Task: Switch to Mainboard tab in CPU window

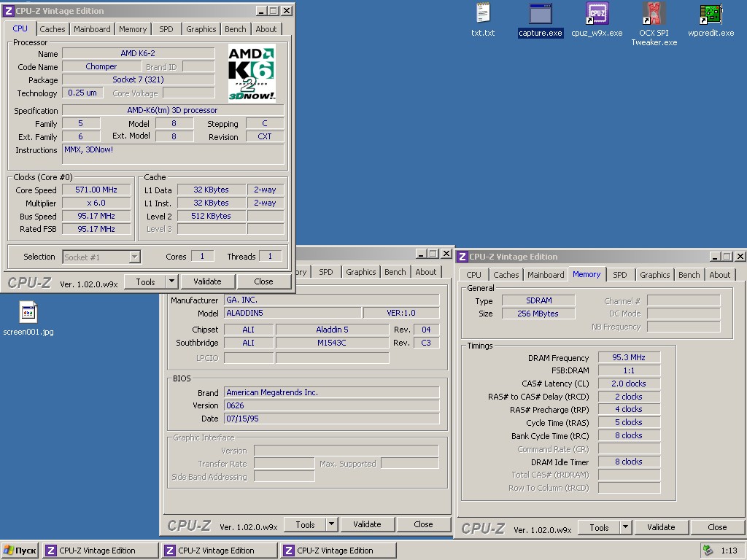Action: click(x=92, y=29)
